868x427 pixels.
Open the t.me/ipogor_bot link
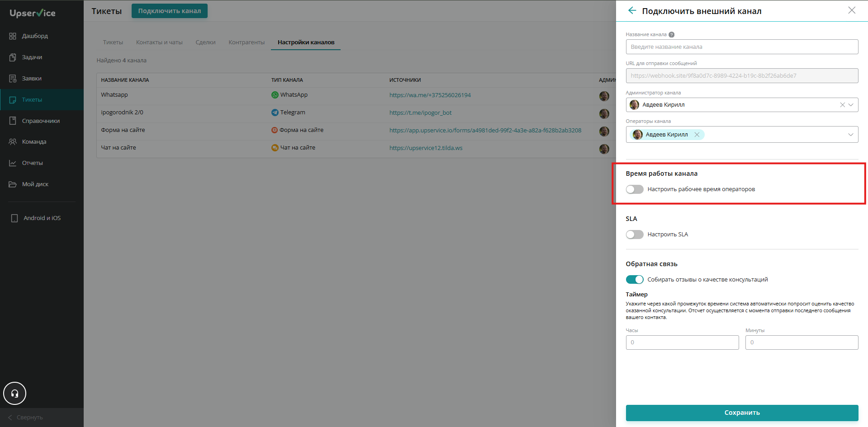tap(421, 113)
